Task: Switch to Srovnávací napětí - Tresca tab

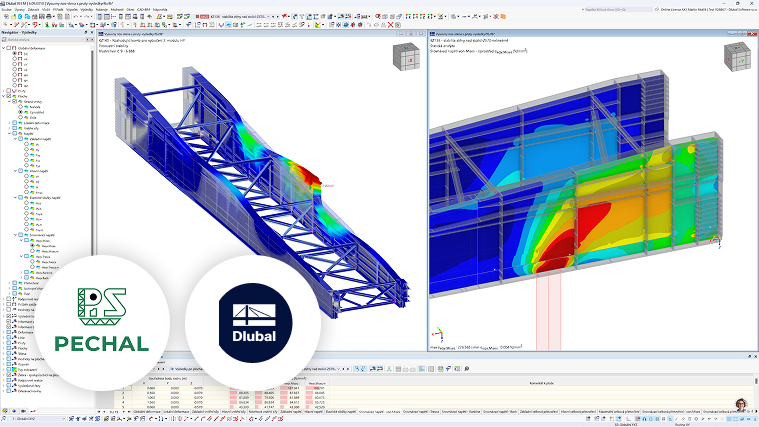Action: click(421, 412)
